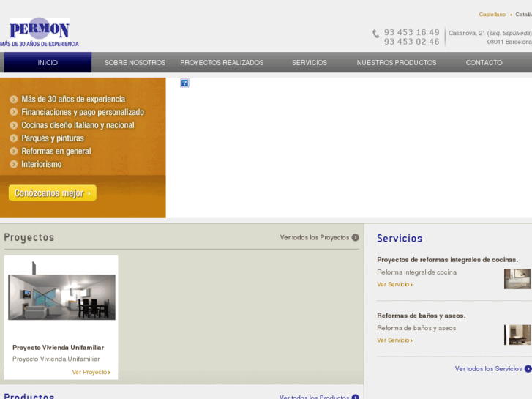Open the SERVICIOS menu item
The image size is (532, 399).
coord(310,62)
